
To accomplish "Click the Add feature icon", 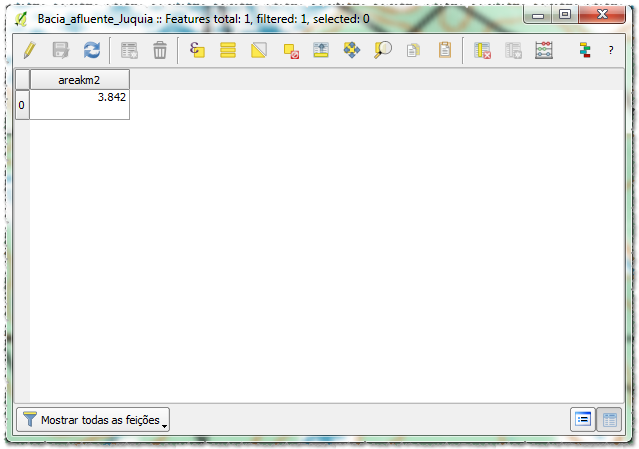I will coord(129,50).
